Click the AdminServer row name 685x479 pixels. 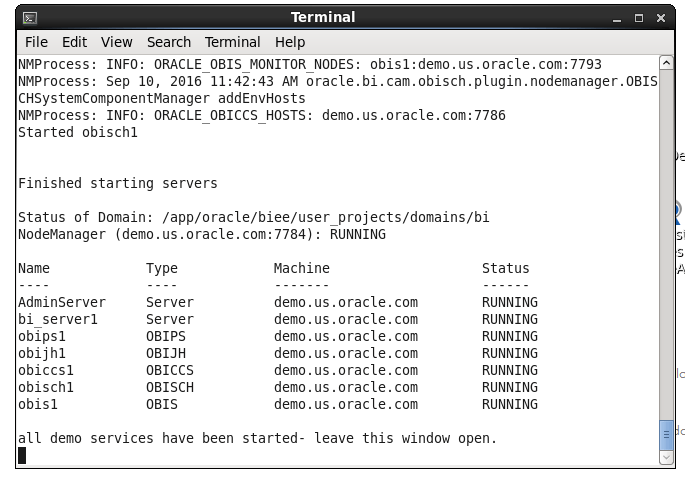click(x=62, y=302)
